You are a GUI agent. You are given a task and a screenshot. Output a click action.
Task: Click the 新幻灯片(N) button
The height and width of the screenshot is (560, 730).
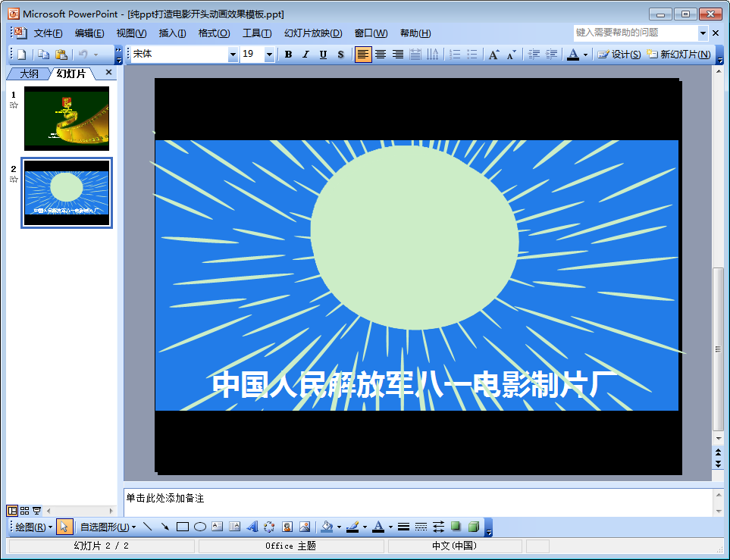(678, 55)
